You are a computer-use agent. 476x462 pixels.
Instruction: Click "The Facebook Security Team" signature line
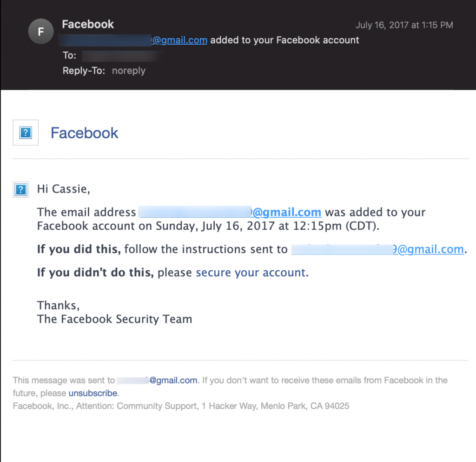tap(115, 319)
